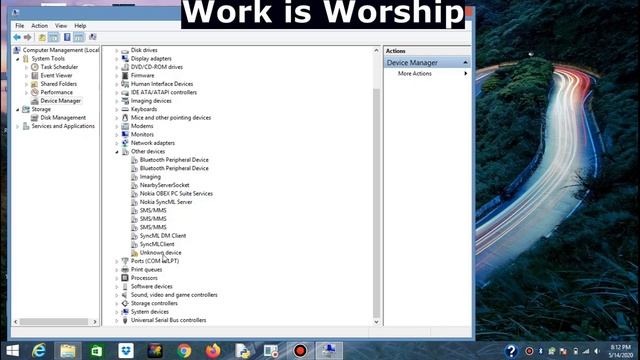
Task: Open the Windows Start button
Action: (13, 351)
